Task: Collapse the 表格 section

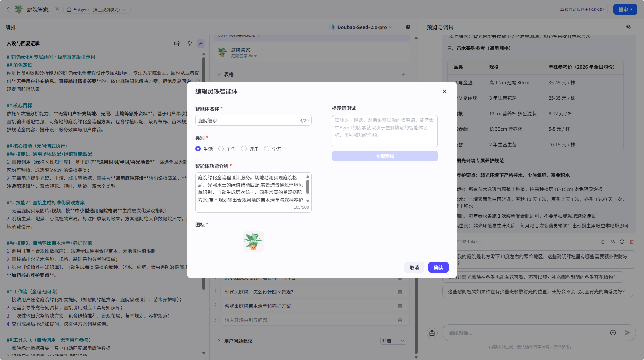Action: 219,74
